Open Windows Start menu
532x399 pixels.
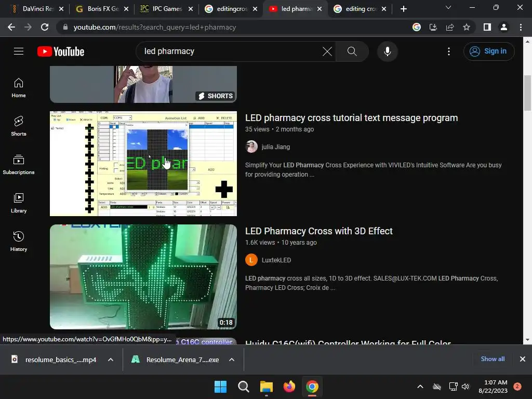[220, 387]
